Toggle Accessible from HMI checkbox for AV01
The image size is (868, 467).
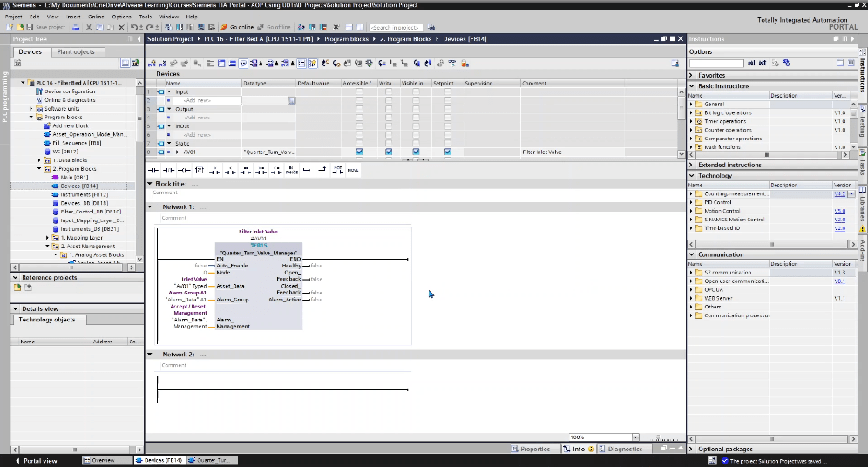pos(359,152)
